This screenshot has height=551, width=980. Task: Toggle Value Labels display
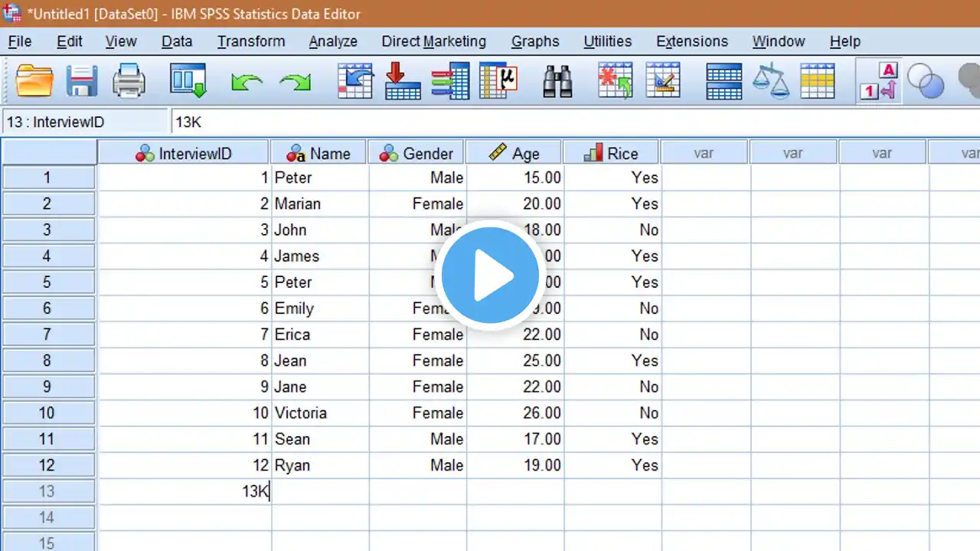pos(878,80)
